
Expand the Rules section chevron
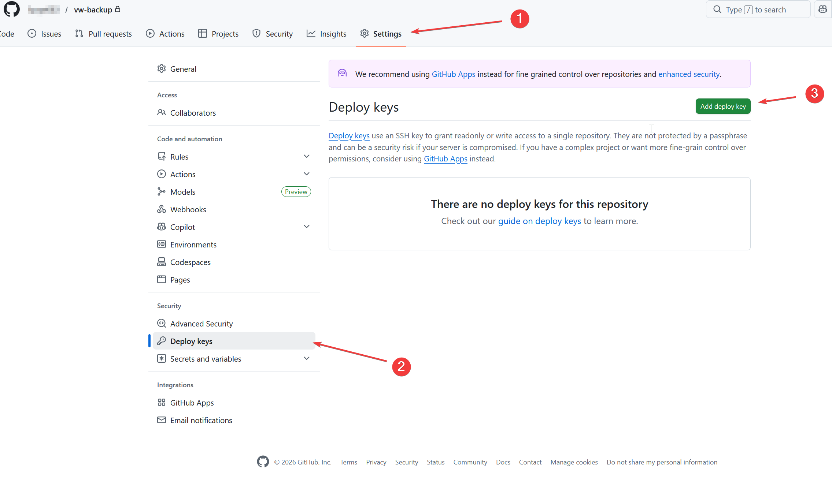(307, 157)
